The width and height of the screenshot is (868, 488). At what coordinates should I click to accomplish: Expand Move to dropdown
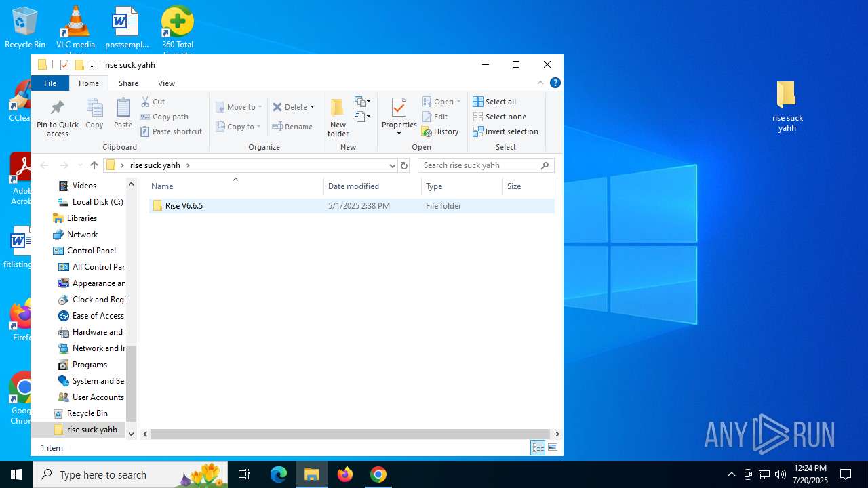click(x=260, y=107)
